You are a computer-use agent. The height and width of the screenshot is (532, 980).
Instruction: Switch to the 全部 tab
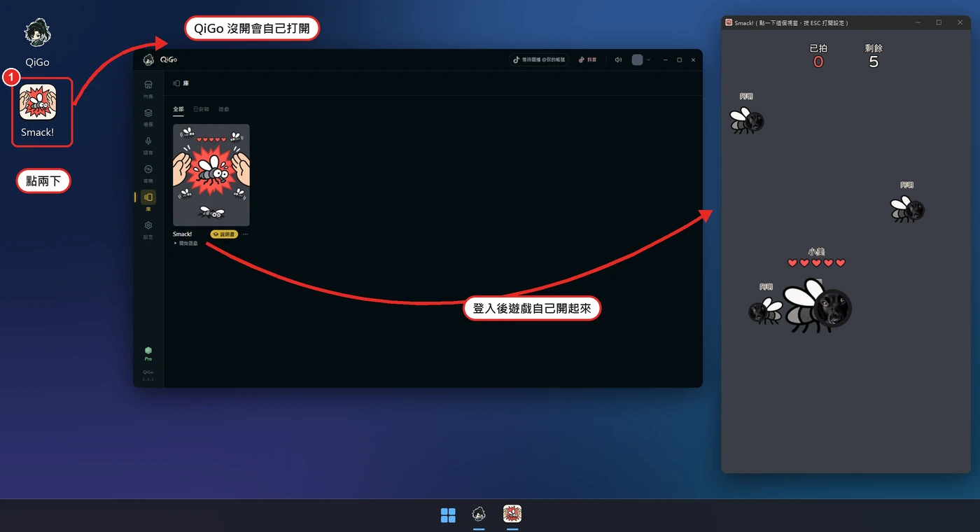click(178, 109)
